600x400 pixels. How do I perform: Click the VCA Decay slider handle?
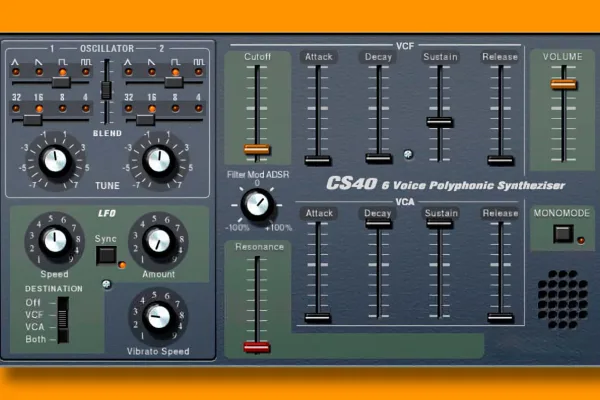point(378,224)
